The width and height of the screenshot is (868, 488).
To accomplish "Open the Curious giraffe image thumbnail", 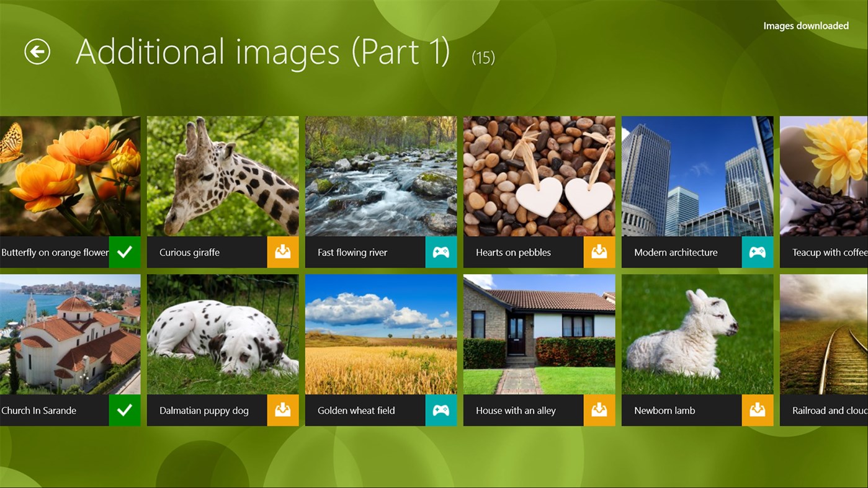I will coord(222,176).
